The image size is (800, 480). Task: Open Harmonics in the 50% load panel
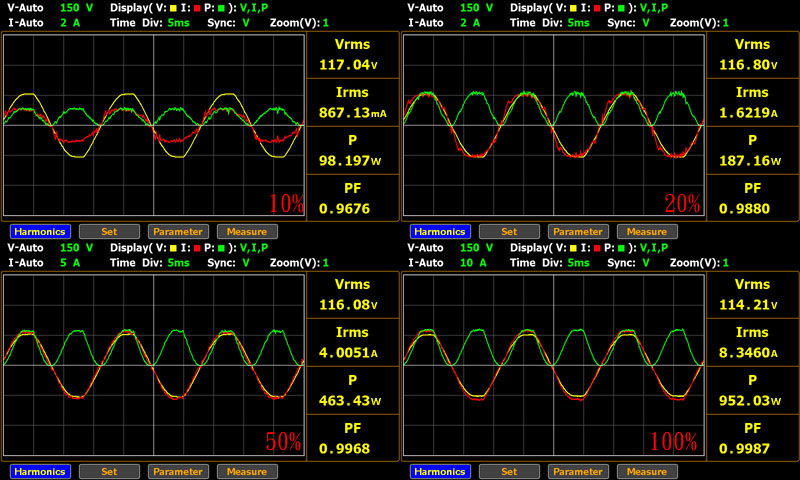(40, 471)
